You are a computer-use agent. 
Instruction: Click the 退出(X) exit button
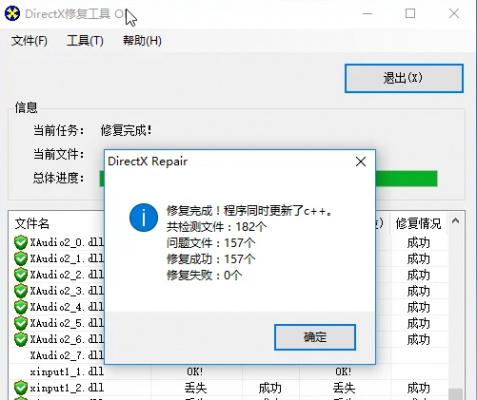click(x=404, y=78)
